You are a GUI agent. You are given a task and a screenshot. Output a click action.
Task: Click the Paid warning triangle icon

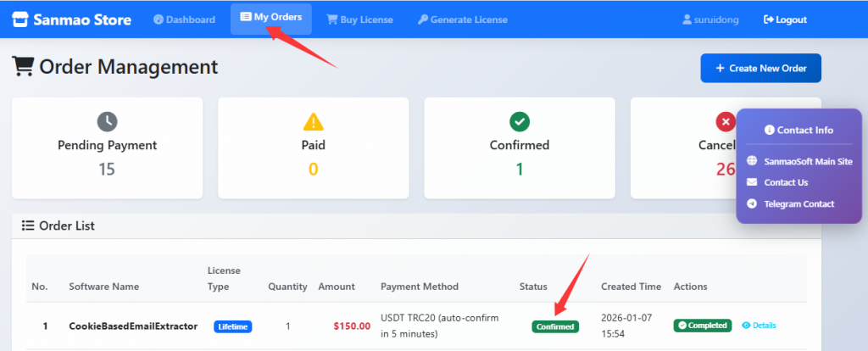tap(314, 121)
